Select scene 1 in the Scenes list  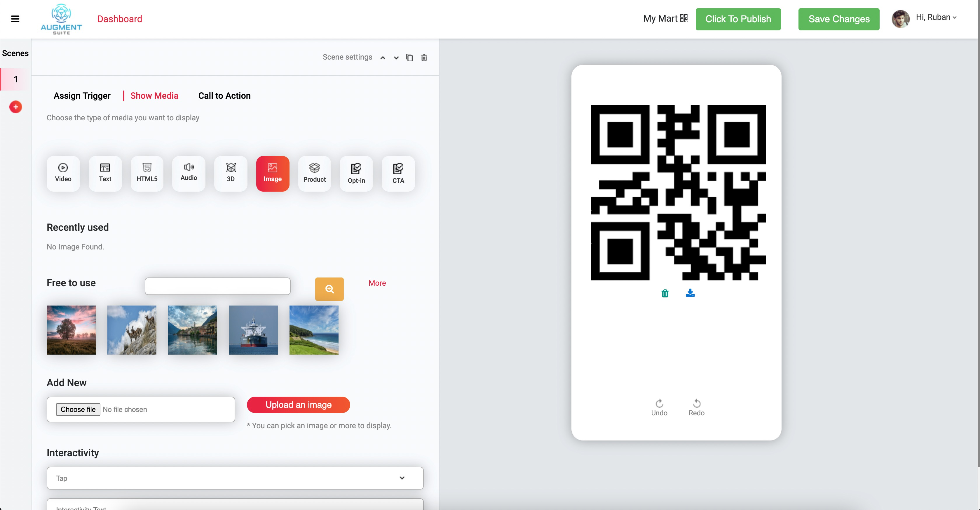15,79
